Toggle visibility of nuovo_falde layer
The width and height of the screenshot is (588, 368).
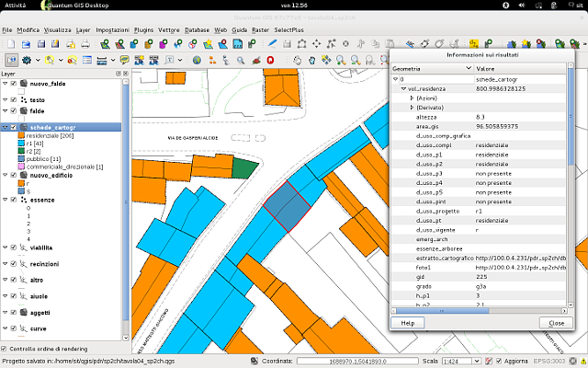[14, 84]
